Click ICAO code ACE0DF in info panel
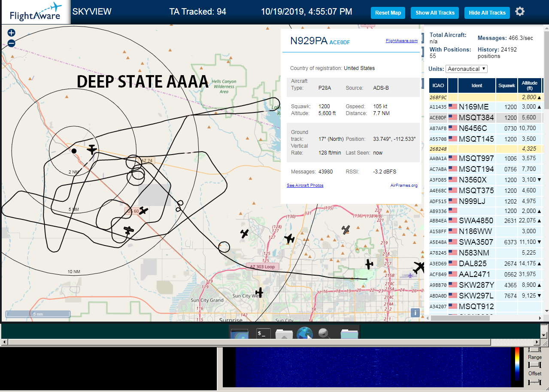549x392 pixels. [340, 42]
